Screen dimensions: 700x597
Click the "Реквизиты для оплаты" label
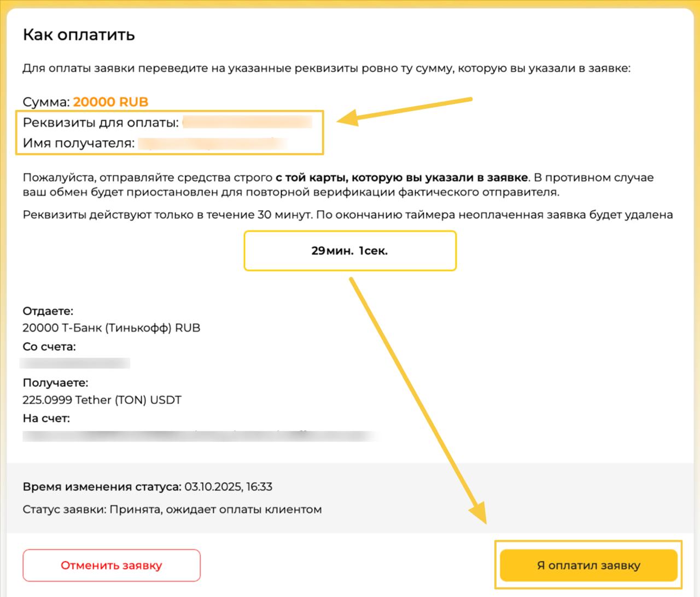101,123
